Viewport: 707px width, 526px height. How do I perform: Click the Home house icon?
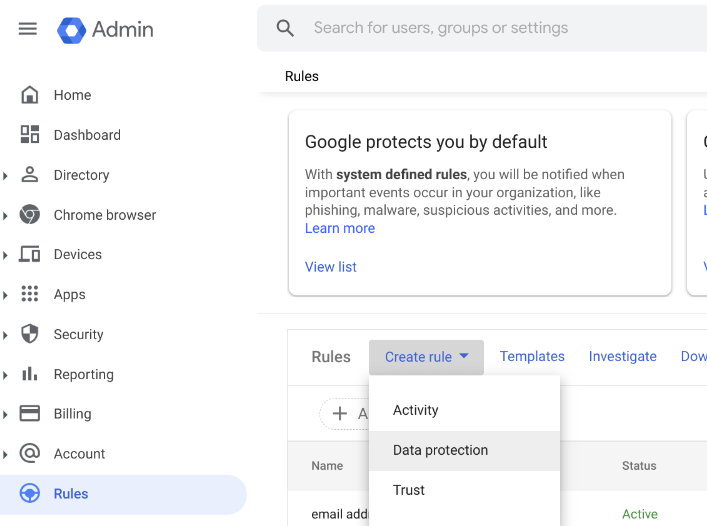(x=30, y=95)
